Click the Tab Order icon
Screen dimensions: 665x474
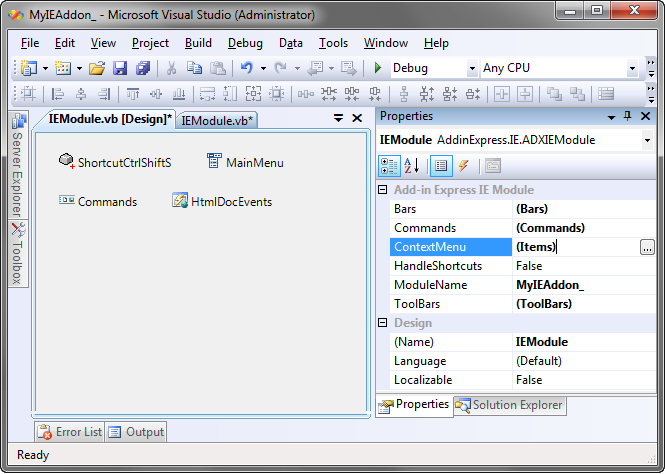coord(606,94)
